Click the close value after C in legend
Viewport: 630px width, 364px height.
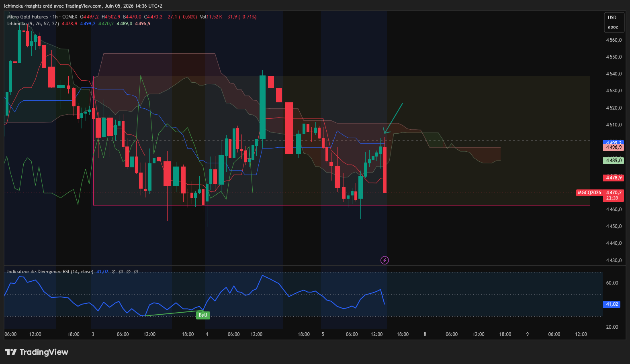tap(155, 17)
